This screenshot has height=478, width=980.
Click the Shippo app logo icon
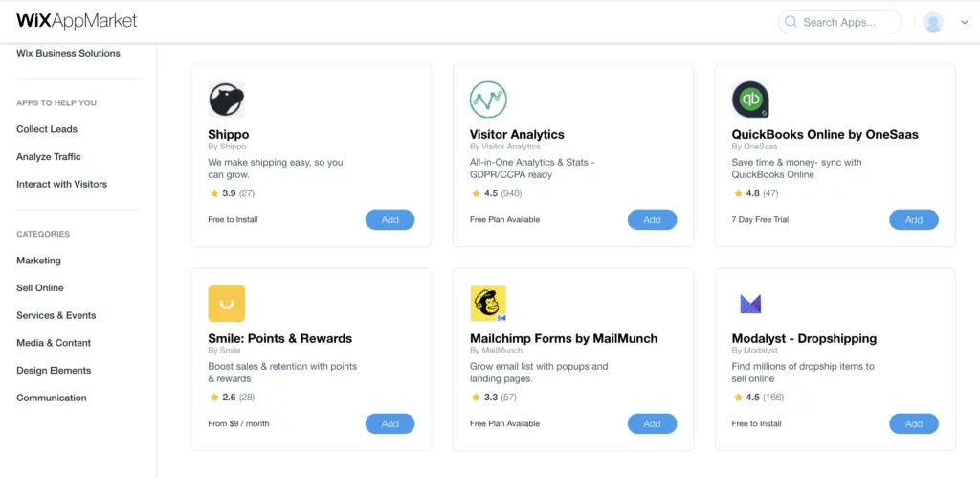(226, 100)
